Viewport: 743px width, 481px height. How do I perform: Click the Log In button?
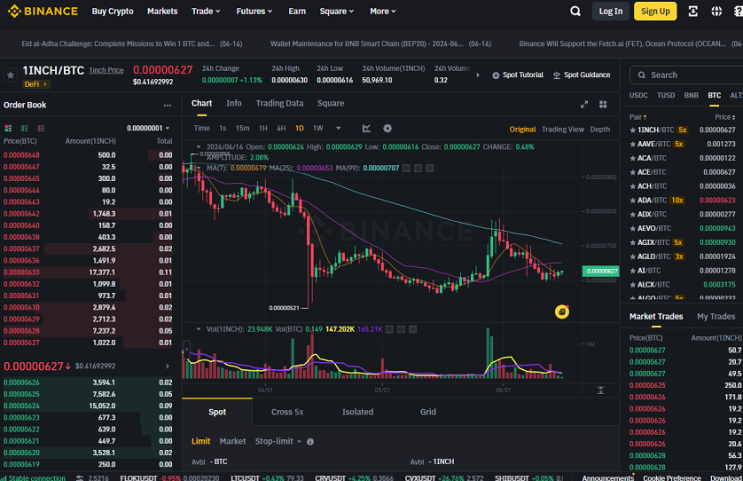pyautogui.click(x=610, y=11)
